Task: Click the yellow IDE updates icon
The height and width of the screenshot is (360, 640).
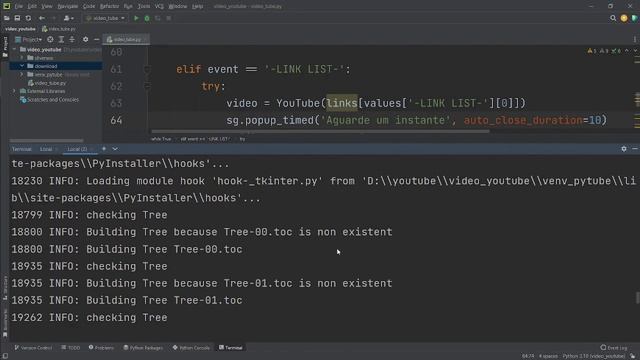Action: tap(624, 18)
